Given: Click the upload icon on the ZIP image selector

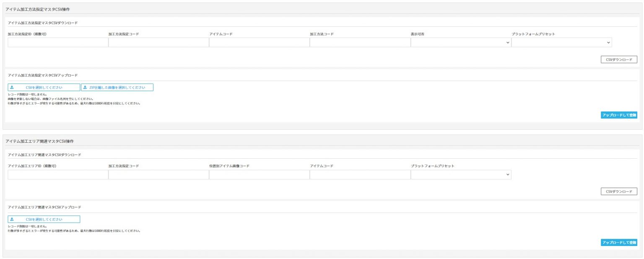Looking at the screenshot, I should tap(85, 87).
